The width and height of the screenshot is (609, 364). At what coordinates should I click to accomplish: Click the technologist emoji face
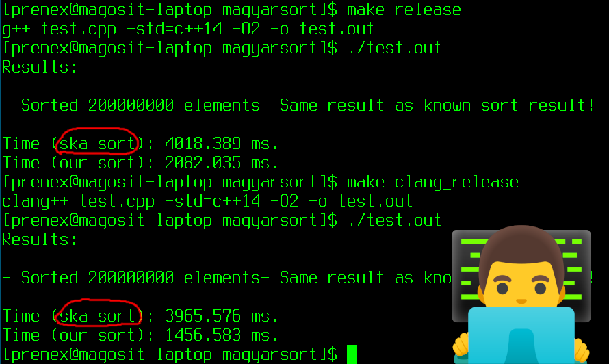(x=521, y=285)
